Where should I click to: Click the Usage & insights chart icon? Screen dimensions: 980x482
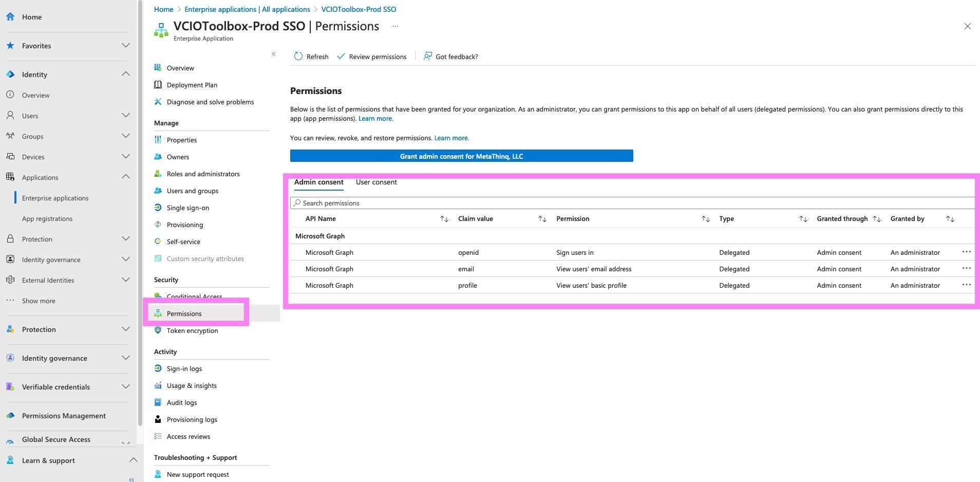tap(158, 385)
